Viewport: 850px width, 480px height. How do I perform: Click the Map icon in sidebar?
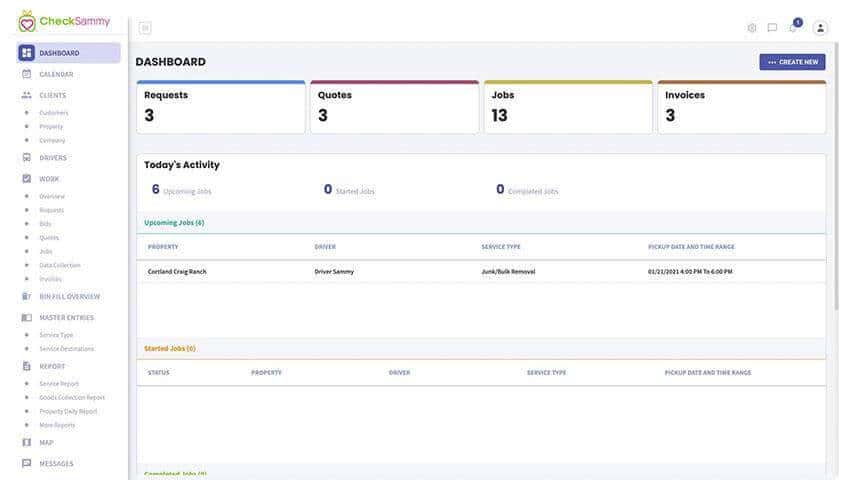(26, 442)
